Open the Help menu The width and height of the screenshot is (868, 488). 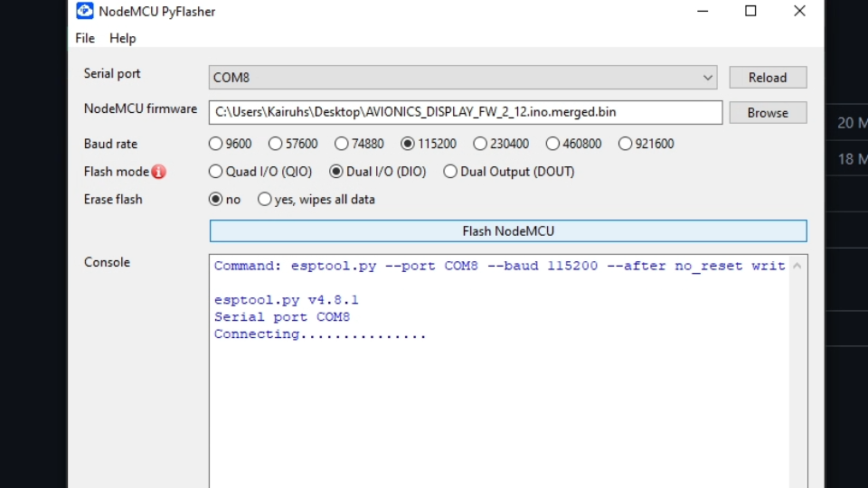[x=122, y=38]
